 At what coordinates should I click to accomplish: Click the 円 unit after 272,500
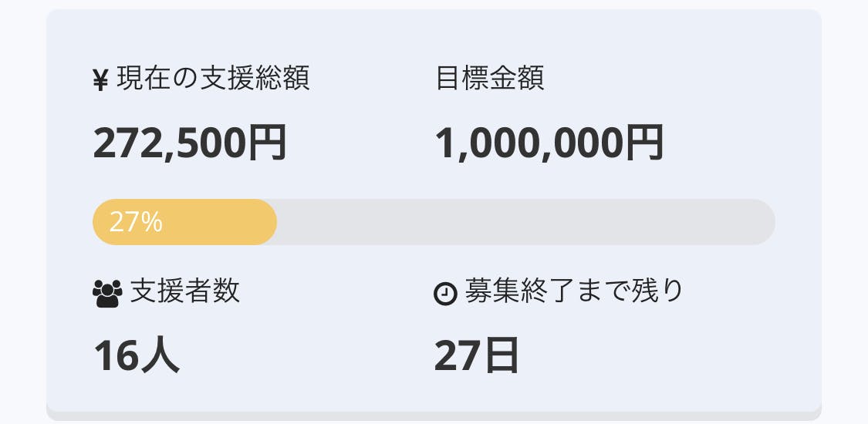tap(267, 143)
